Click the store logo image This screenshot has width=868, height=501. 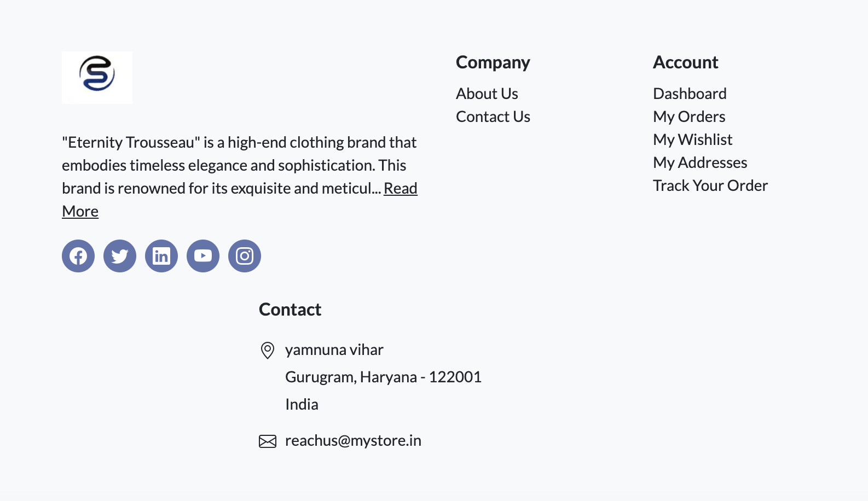click(97, 78)
